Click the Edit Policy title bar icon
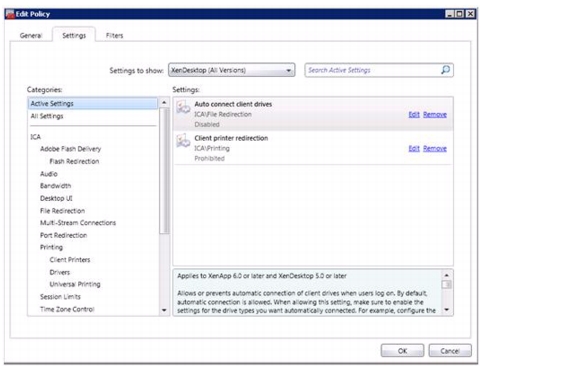Image resolution: width=576 pixels, height=366 pixels. tap(10, 14)
